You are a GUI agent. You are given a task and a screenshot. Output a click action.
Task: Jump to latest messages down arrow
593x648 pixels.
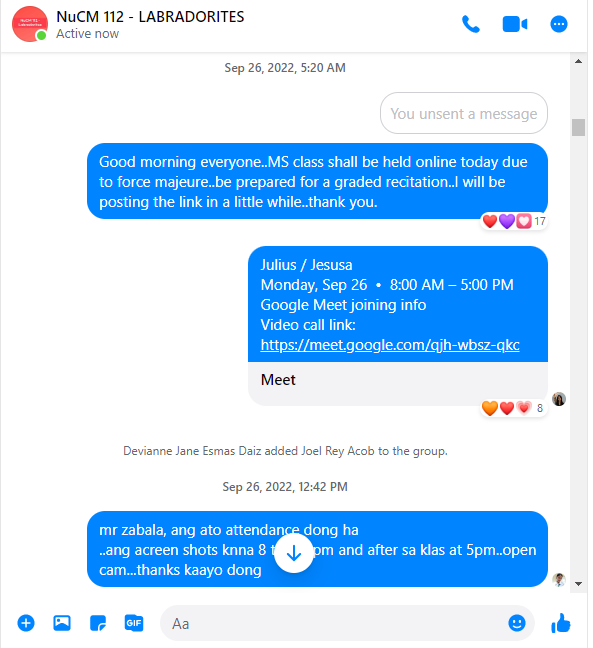[294, 553]
